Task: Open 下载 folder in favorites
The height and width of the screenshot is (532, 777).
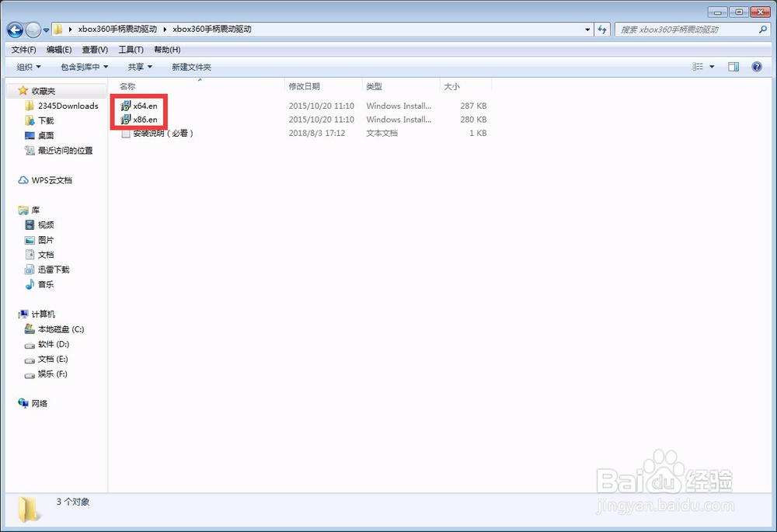Action: pyautogui.click(x=46, y=121)
